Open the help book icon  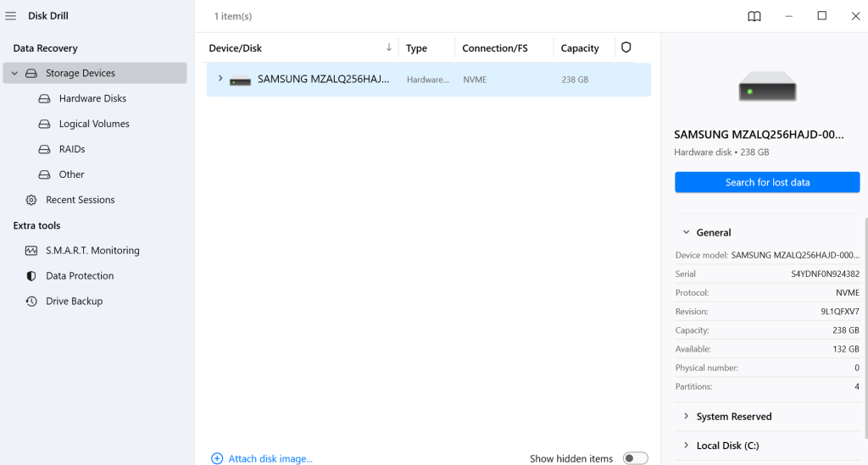754,16
